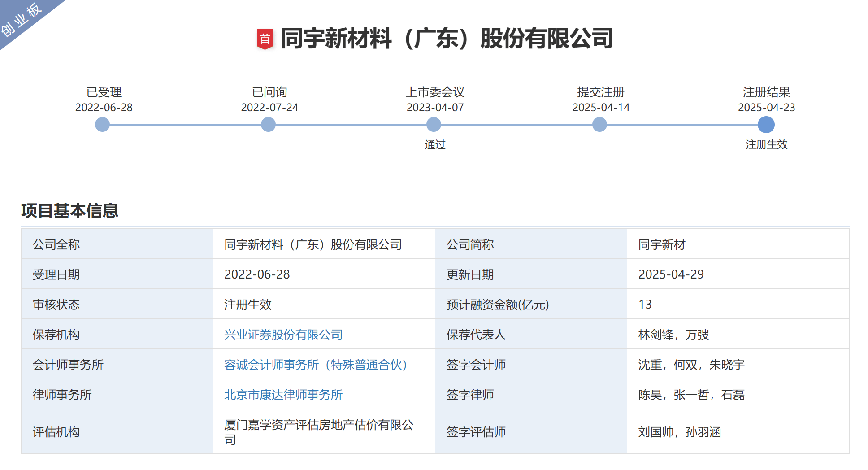
Task: Select the 已问询 timeline node
Action: 268,125
